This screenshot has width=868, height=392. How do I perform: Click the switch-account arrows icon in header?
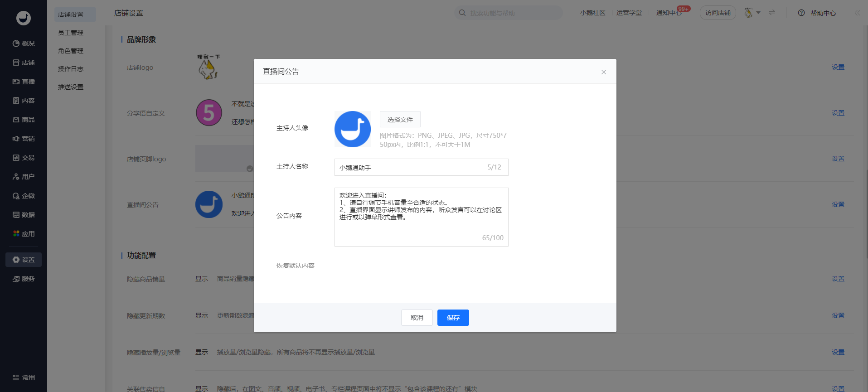tap(772, 13)
